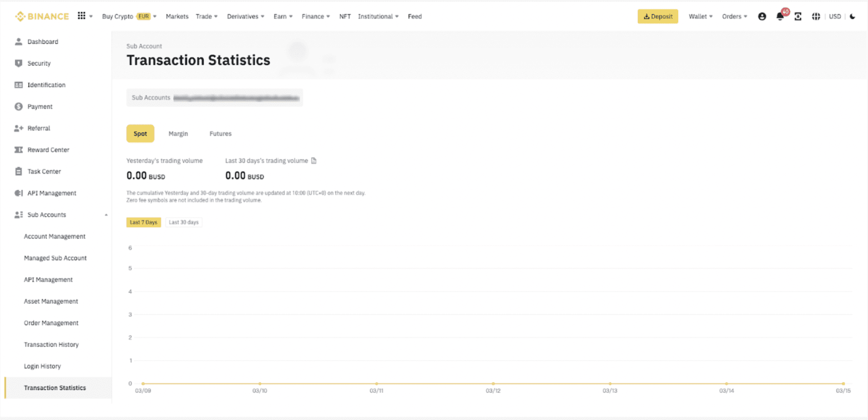
Task: Open the apps grid menu icon
Action: tap(82, 17)
